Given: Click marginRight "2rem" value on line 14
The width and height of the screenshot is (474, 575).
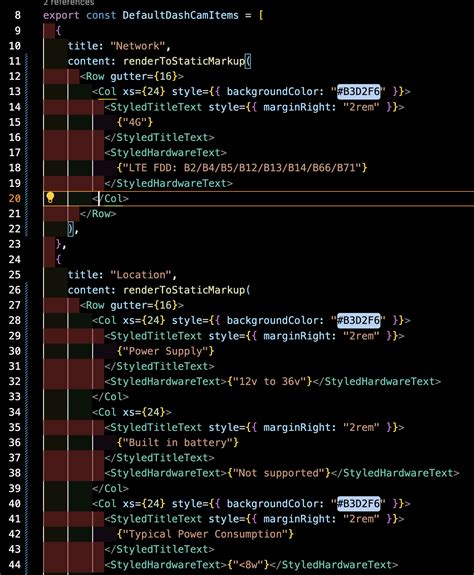Looking at the screenshot, I should click(361, 107).
